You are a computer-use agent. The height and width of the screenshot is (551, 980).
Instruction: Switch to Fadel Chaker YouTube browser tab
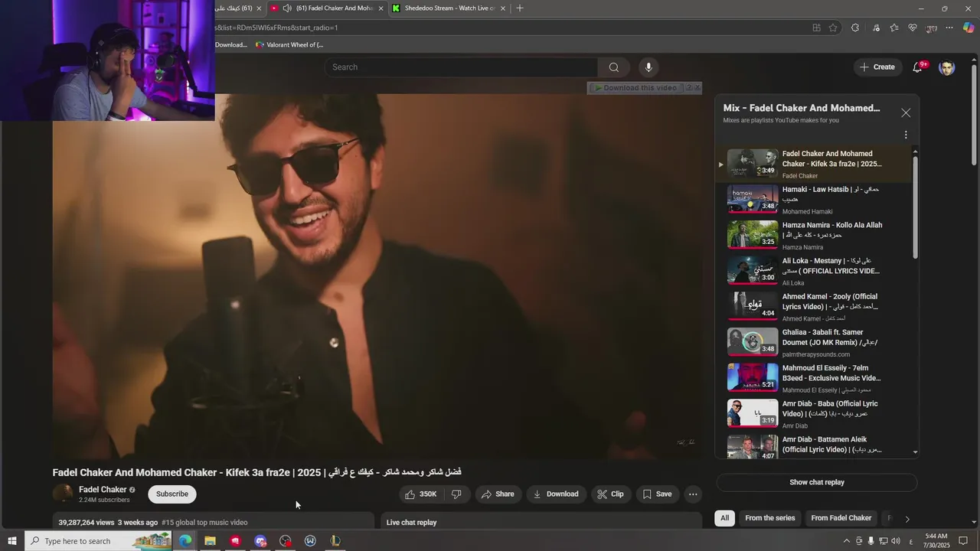[327, 8]
